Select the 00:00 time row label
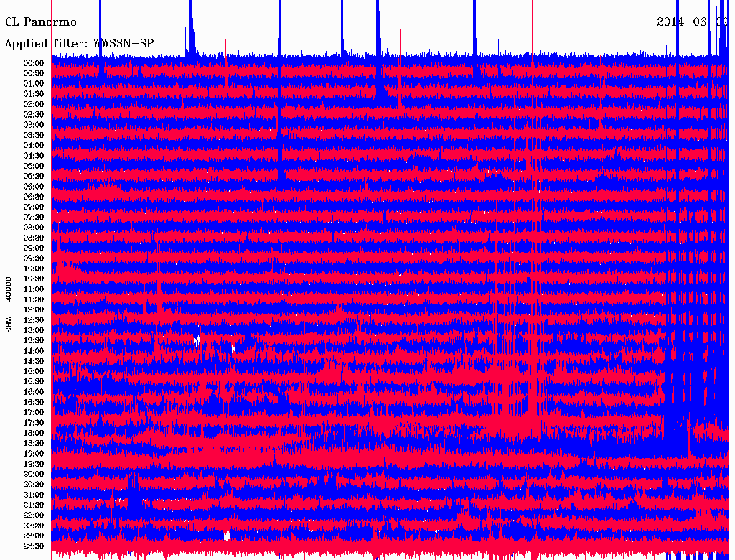This screenshot has width=735, height=560. [x=34, y=63]
